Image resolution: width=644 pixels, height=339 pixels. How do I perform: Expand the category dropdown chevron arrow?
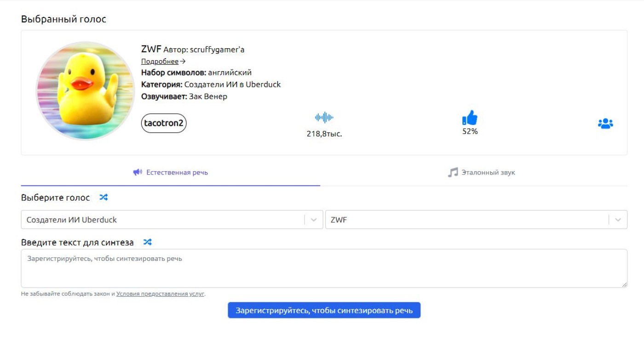coord(314,220)
